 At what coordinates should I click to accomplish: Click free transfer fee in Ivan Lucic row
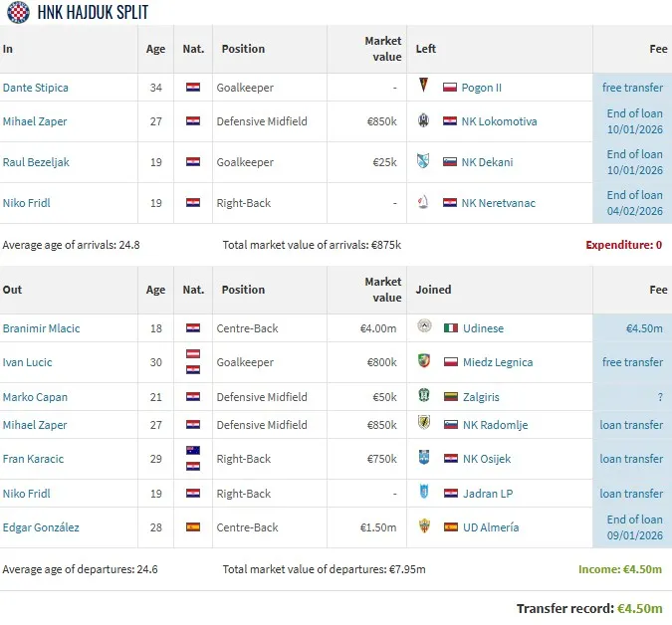point(632,362)
